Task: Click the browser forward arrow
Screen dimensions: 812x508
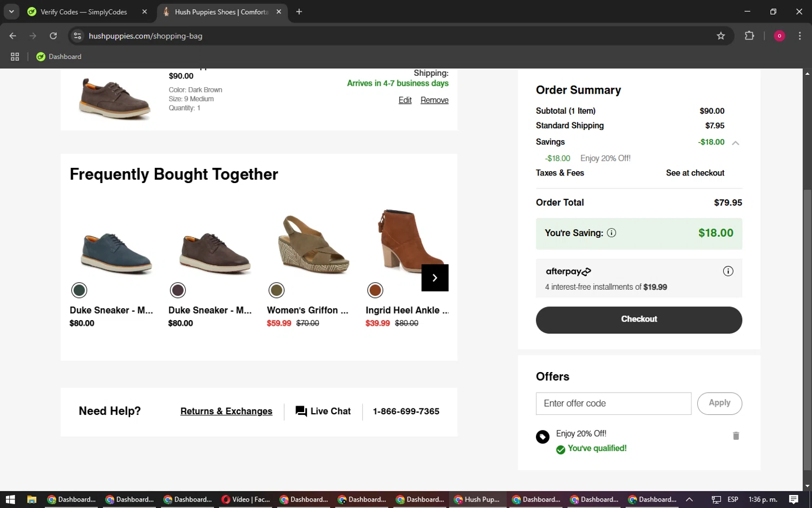Action: (x=33, y=36)
